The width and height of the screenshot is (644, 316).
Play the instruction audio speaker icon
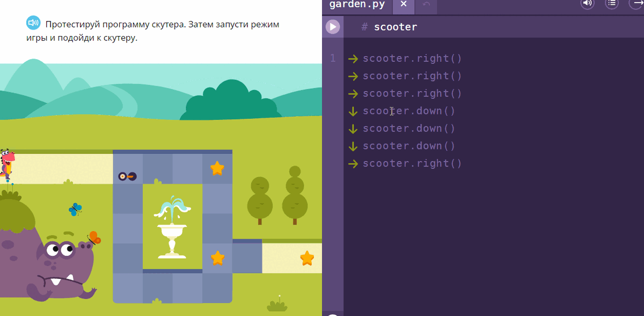(x=33, y=23)
